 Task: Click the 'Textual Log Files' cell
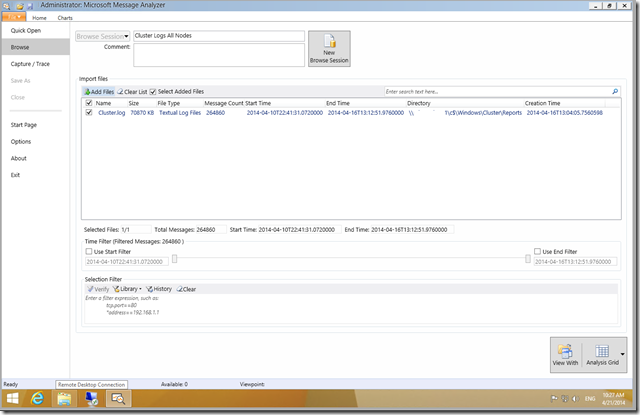180,113
